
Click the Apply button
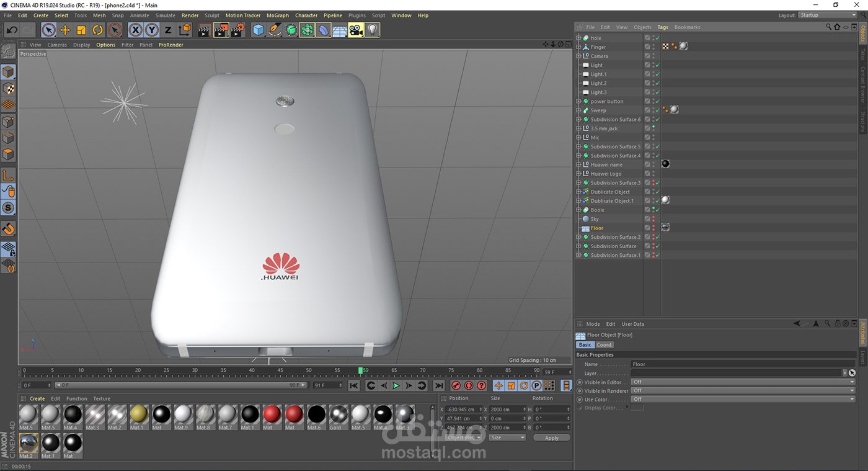[552, 438]
